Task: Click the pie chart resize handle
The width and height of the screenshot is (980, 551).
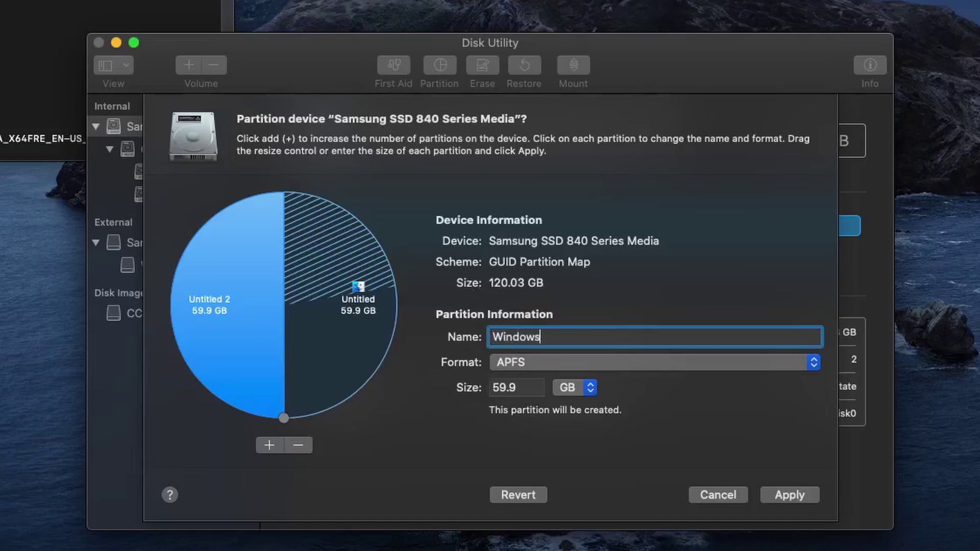Action: coord(284,418)
